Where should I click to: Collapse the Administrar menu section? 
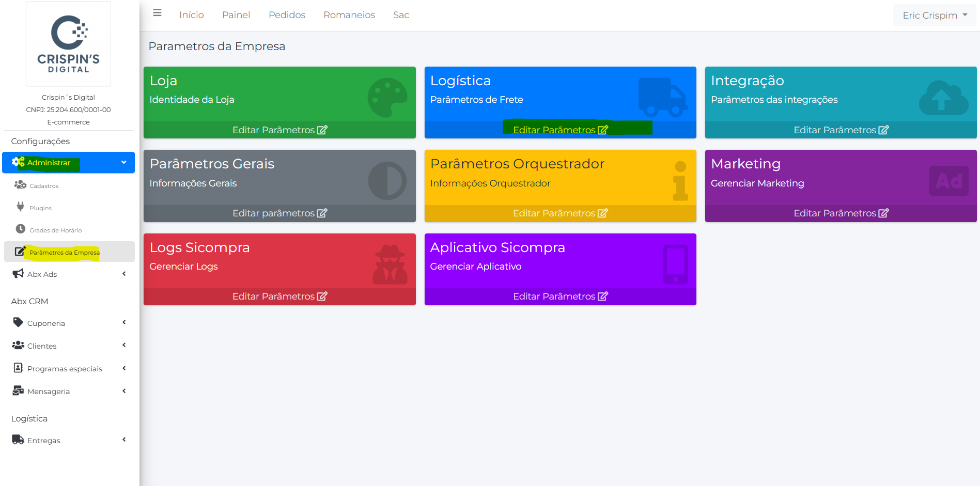coord(123,162)
